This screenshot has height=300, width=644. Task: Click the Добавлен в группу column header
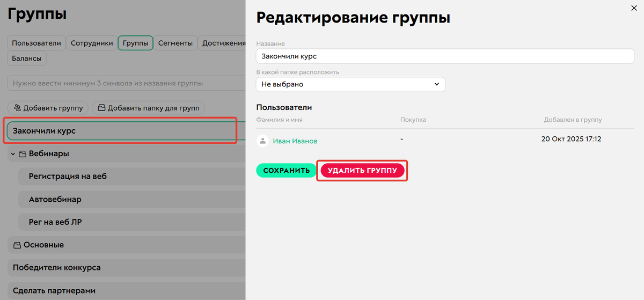[x=573, y=120]
